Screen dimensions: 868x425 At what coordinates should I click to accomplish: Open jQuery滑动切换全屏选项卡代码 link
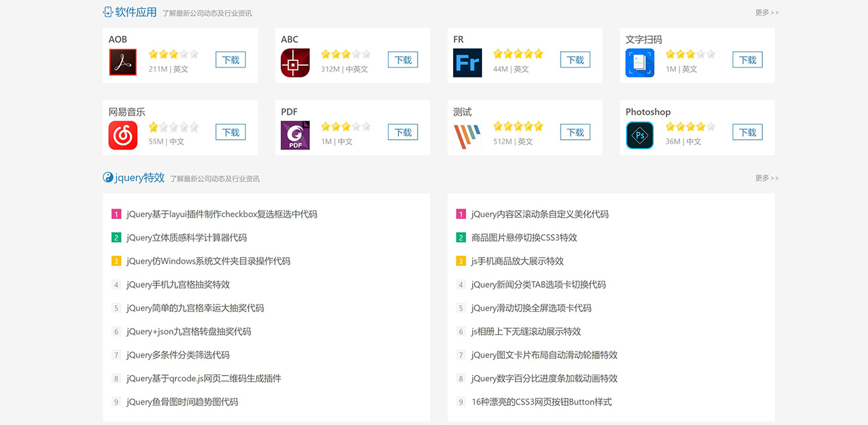tap(531, 308)
